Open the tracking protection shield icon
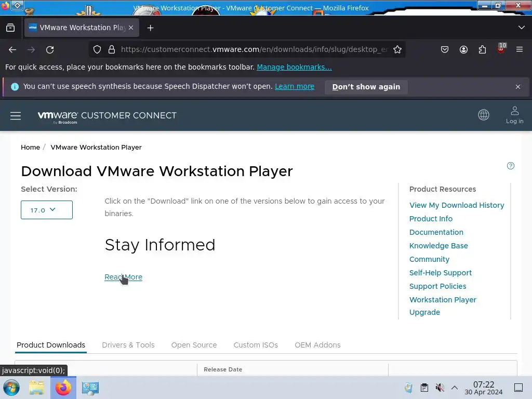 tap(97, 49)
